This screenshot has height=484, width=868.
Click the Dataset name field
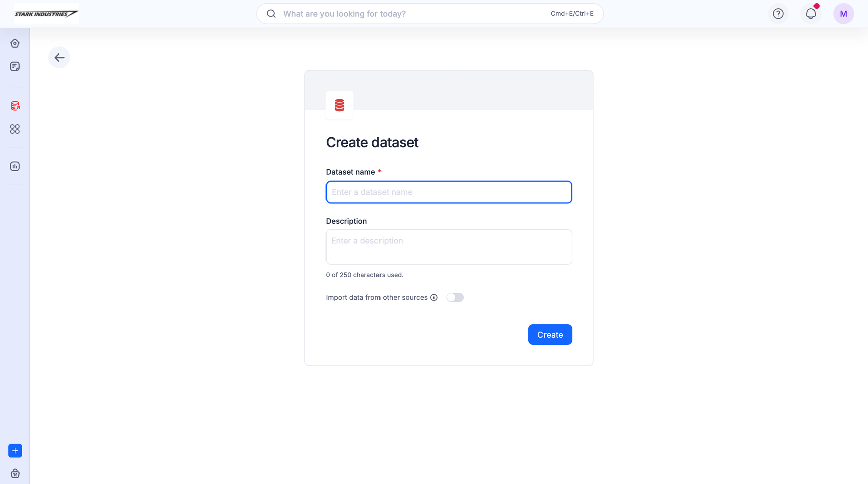coord(449,192)
